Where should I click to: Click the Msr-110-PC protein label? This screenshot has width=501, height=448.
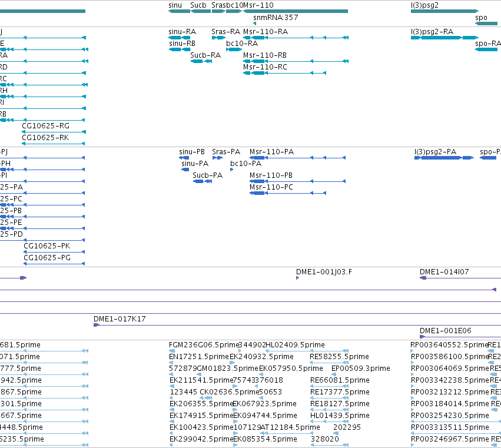(x=271, y=187)
